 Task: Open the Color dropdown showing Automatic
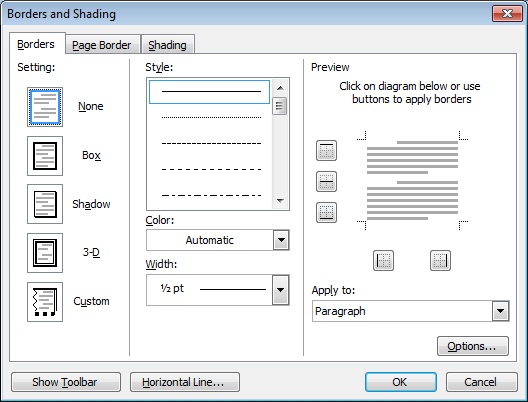(x=218, y=240)
